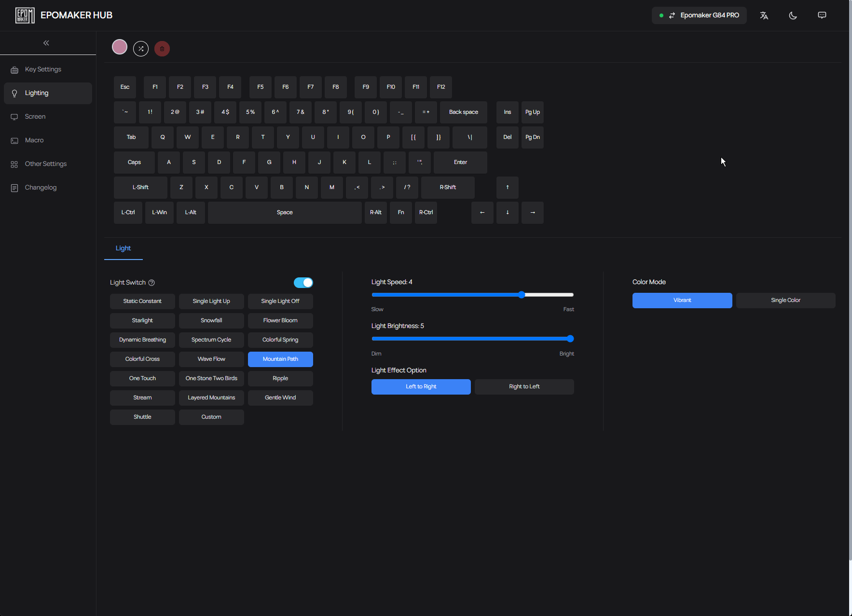This screenshot has width=852, height=616.
Task: View the Changelog page
Action: (48, 188)
